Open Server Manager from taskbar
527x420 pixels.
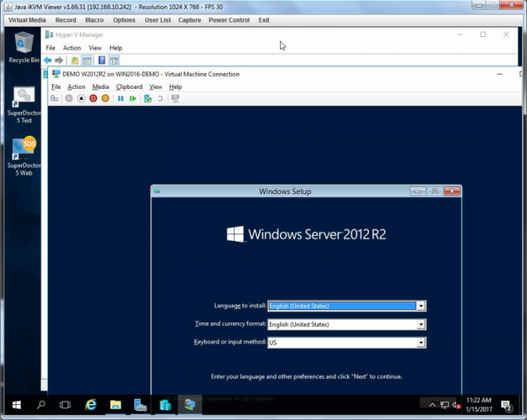pos(140,405)
